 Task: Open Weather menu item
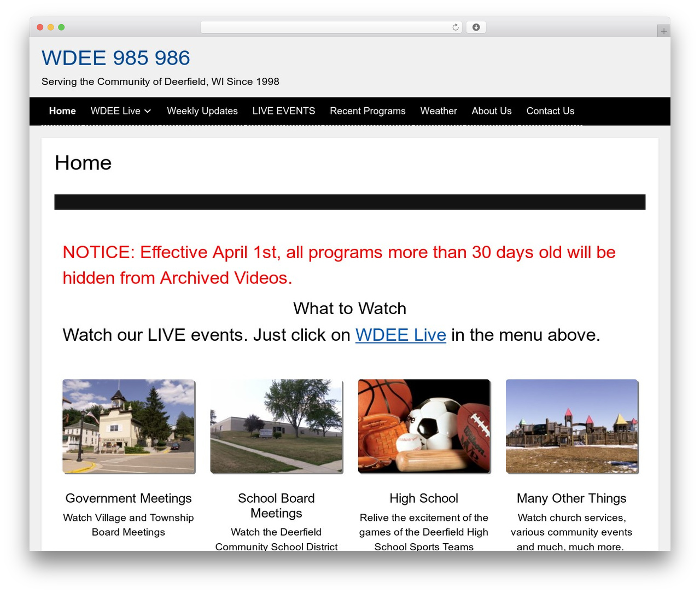439,111
